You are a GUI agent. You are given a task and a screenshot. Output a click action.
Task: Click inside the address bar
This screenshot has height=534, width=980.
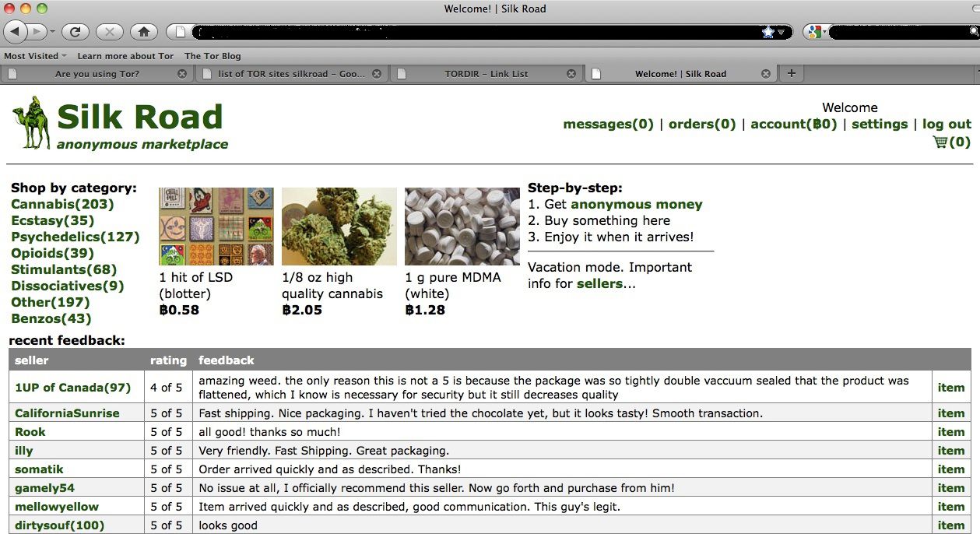click(467, 32)
